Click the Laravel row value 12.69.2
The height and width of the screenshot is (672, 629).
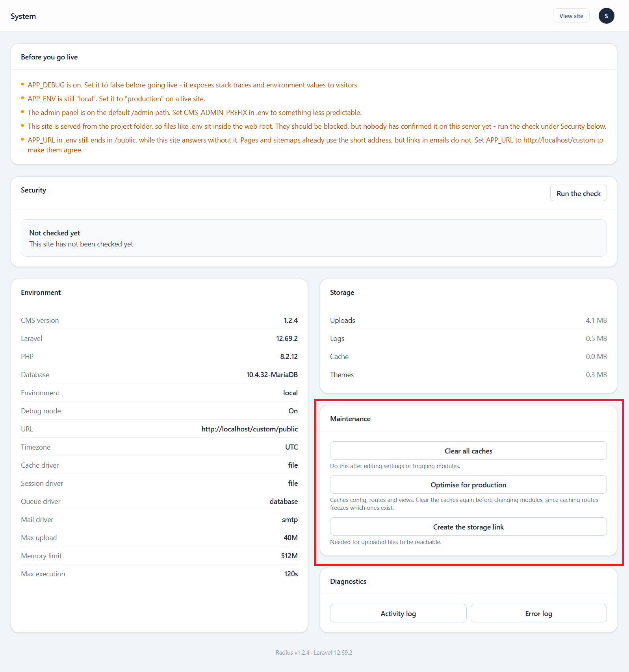[x=287, y=339]
